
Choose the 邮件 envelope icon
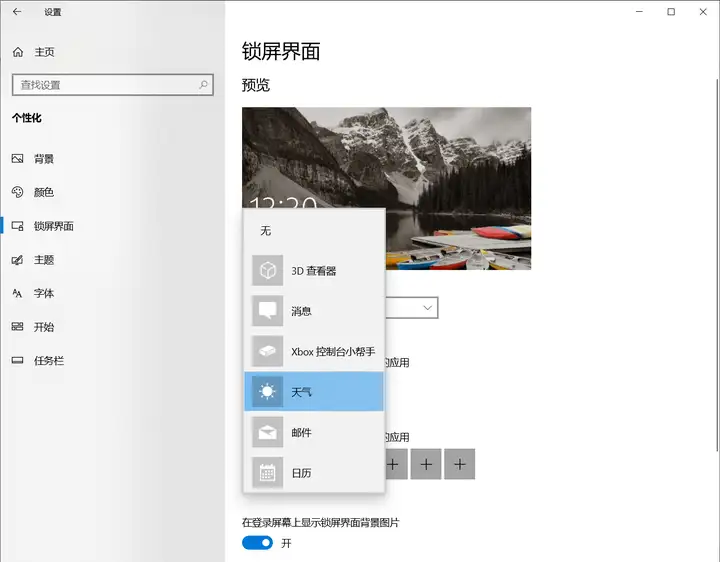point(267,432)
